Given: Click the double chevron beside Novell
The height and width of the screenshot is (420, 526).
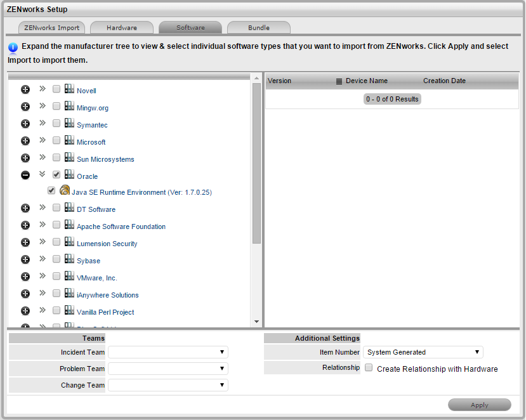Looking at the screenshot, I should (43, 89).
